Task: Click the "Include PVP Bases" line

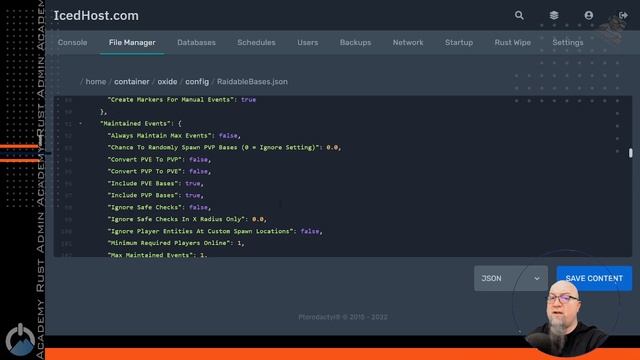Action: point(156,195)
